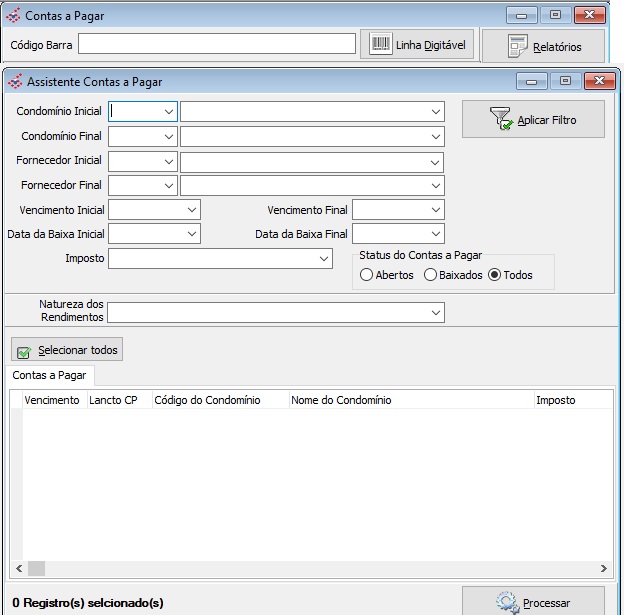
Task: Click the barcode Linha Digitável icon
Action: click(x=381, y=44)
